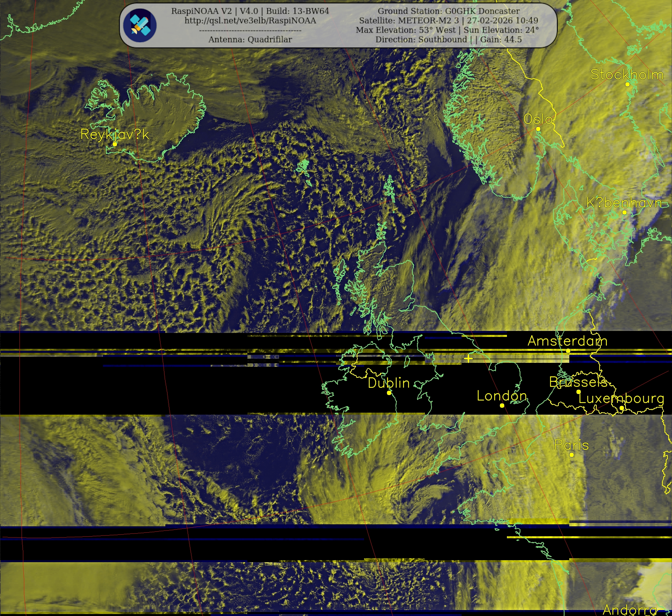This screenshot has height=616, width=672.
Task: Click the Brussels city dot marker
Action: pyautogui.click(x=578, y=392)
